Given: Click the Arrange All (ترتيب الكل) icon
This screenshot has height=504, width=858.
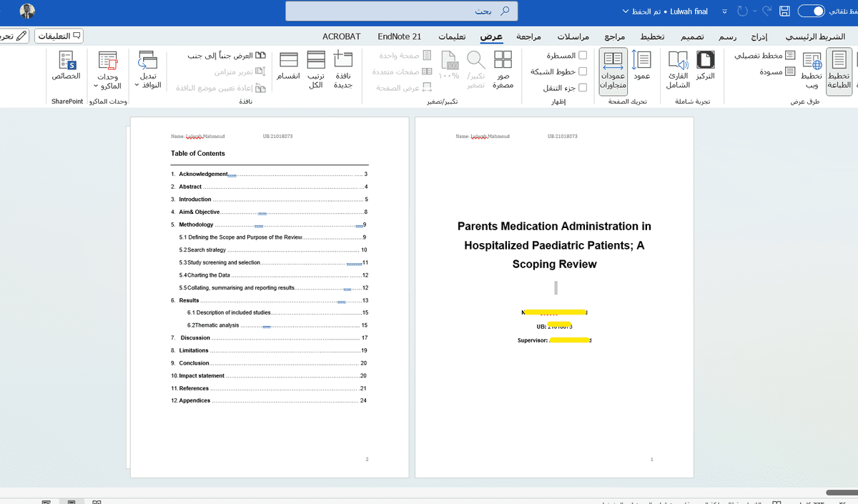Looking at the screenshot, I should coord(316,69).
